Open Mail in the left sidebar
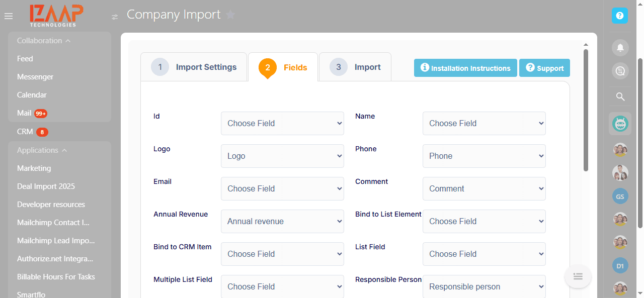Viewport: 644px width, 298px height. [24, 113]
